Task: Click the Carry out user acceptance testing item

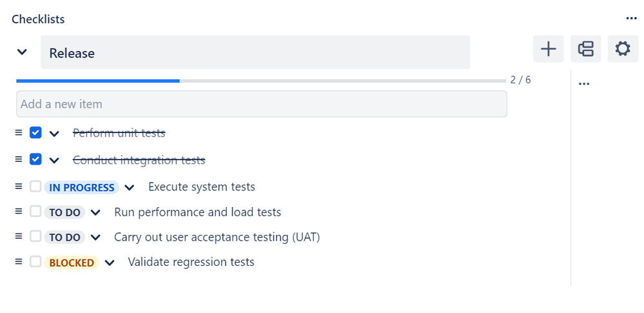Action: click(x=217, y=237)
